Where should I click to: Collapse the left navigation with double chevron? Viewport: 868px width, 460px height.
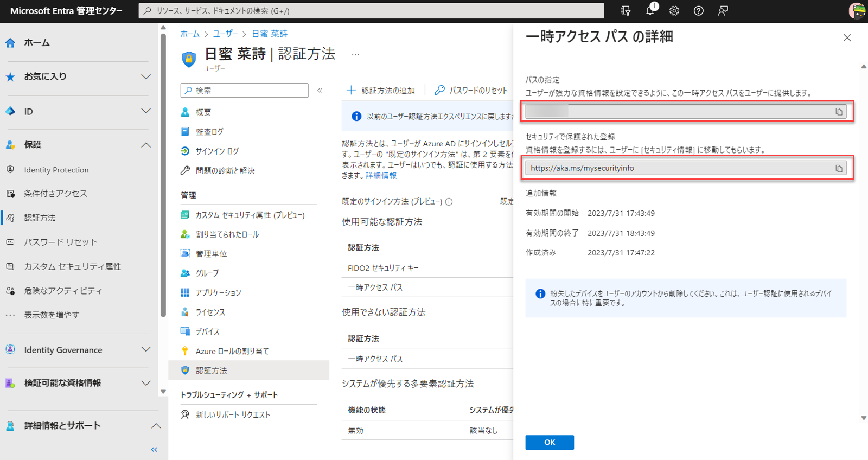pos(154,449)
